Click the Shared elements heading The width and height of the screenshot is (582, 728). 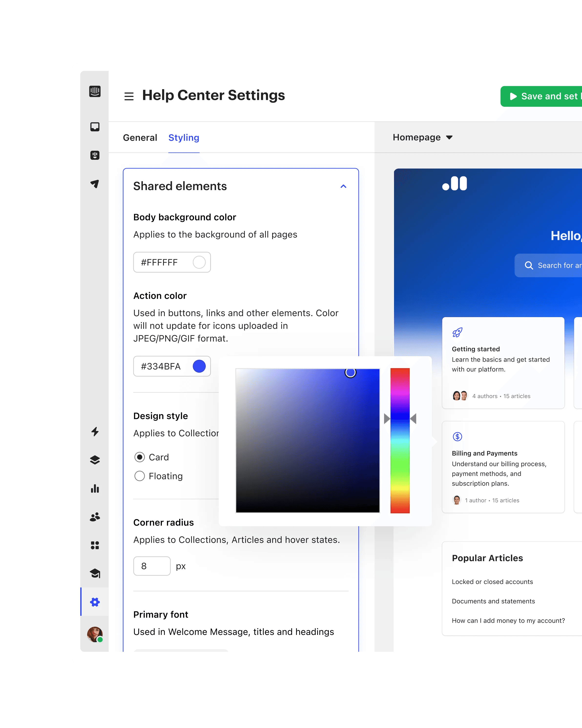(180, 186)
